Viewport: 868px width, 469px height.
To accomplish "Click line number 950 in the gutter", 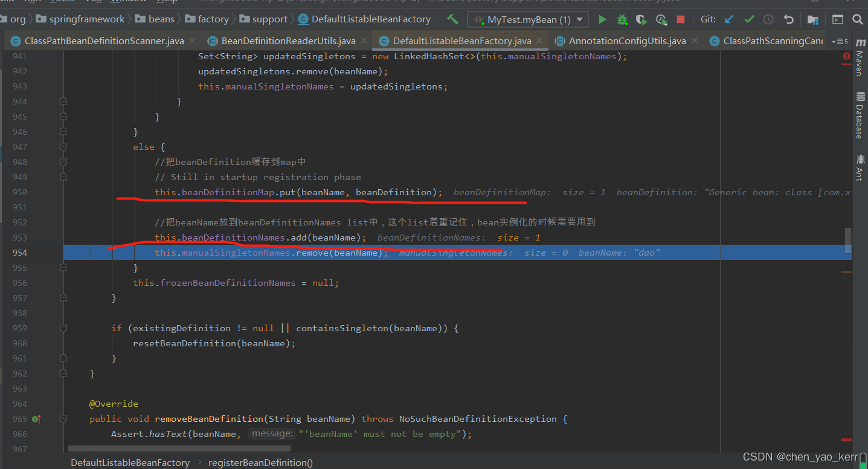I will 20,192.
